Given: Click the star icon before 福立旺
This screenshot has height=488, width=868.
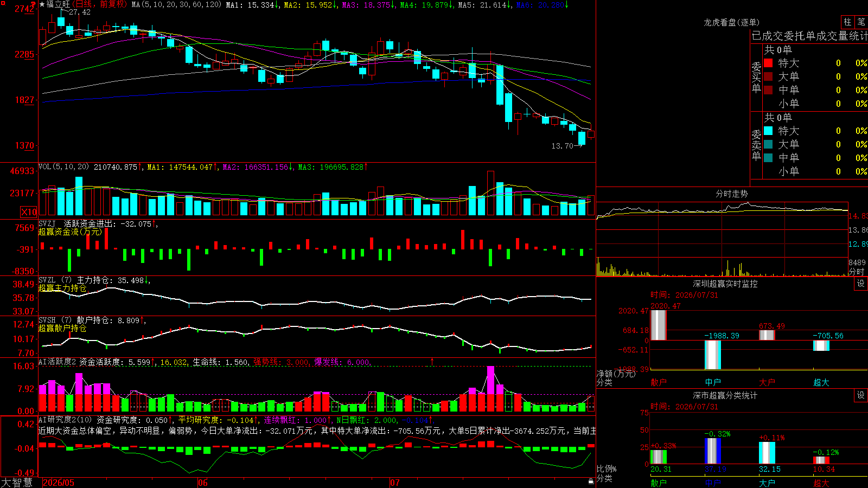Looking at the screenshot, I should (x=42, y=4).
